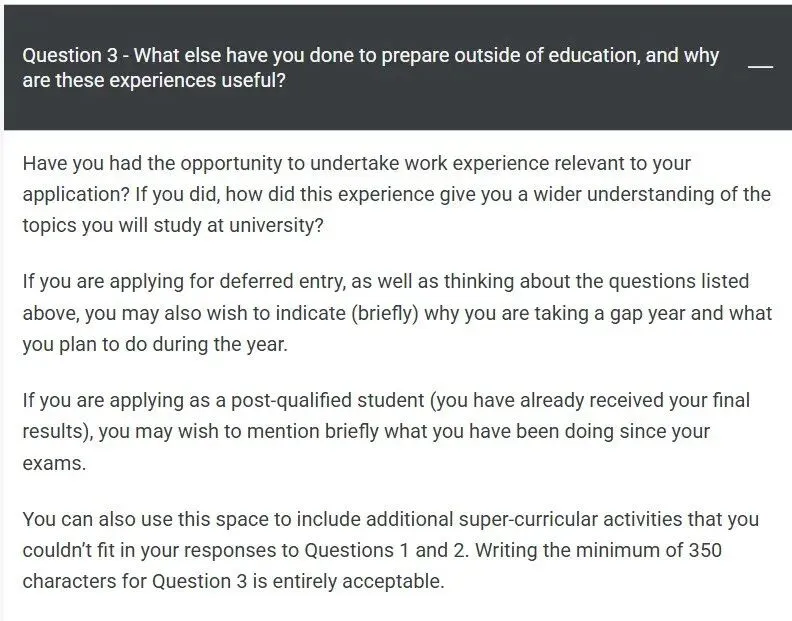The width and height of the screenshot is (792, 621).
Task: Click the word 'exams.' on its own line
Action: coord(54,464)
